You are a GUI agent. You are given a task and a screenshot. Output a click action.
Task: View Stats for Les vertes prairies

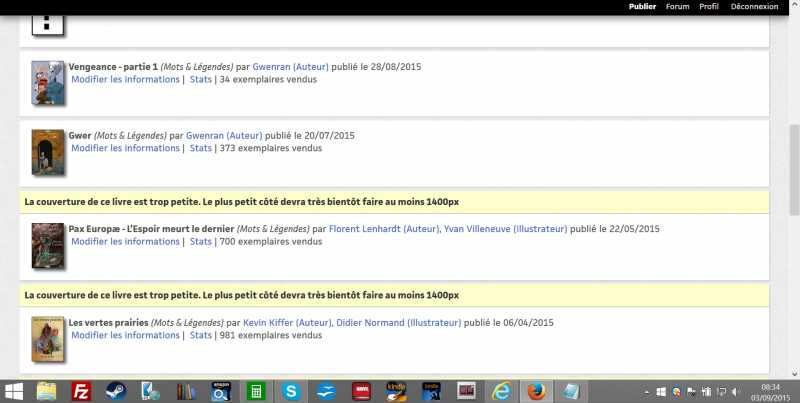pyautogui.click(x=200, y=335)
